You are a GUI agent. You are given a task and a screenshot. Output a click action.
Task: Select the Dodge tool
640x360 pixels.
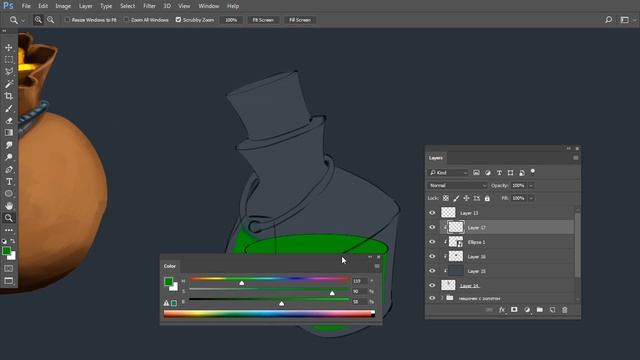click(9, 157)
